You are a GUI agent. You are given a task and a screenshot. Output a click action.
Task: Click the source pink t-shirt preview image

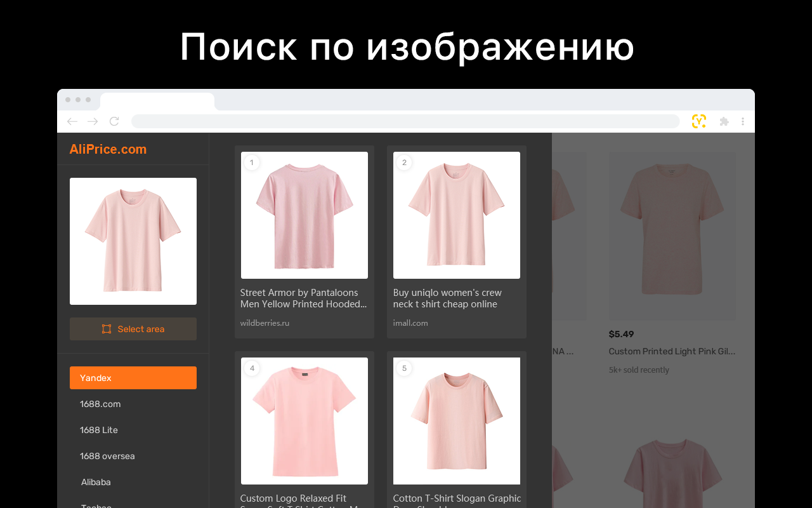click(133, 241)
